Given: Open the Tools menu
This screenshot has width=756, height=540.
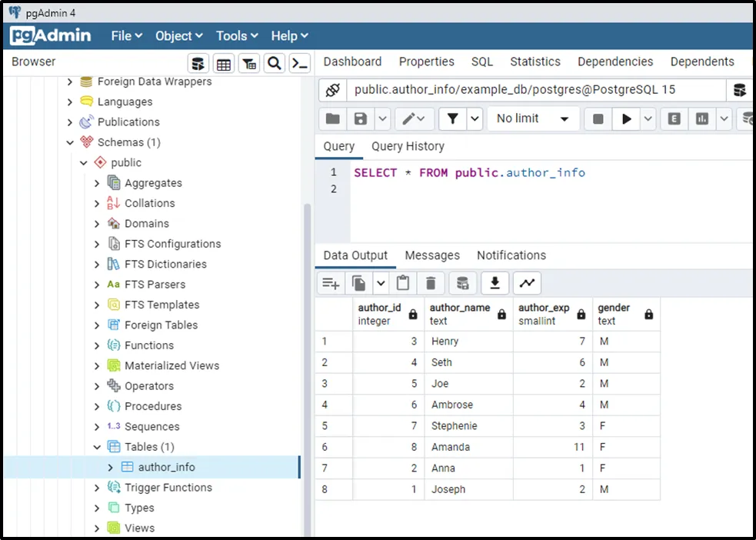Looking at the screenshot, I should point(237,35).
